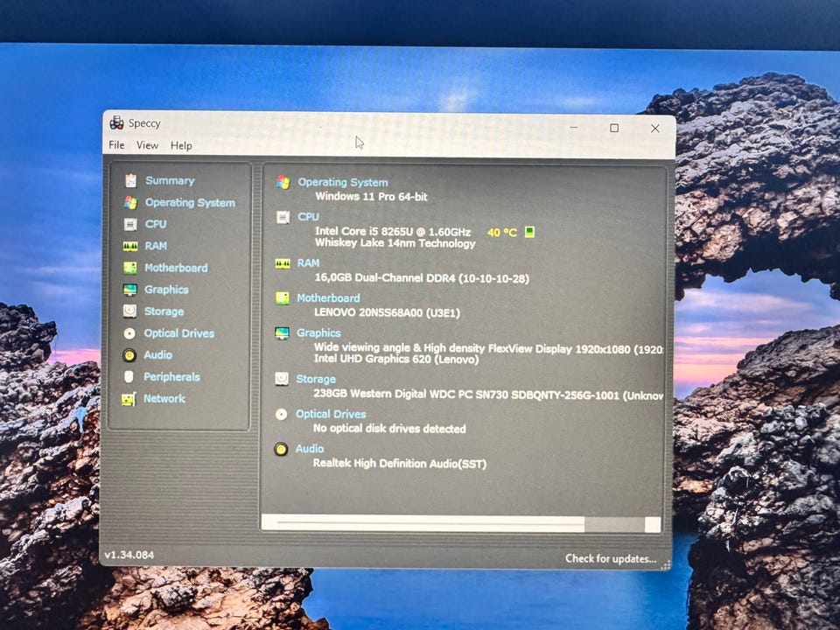Click disc icon beside Optical Drives summary heading
The image size is (840, 630).
pos(281,414)
